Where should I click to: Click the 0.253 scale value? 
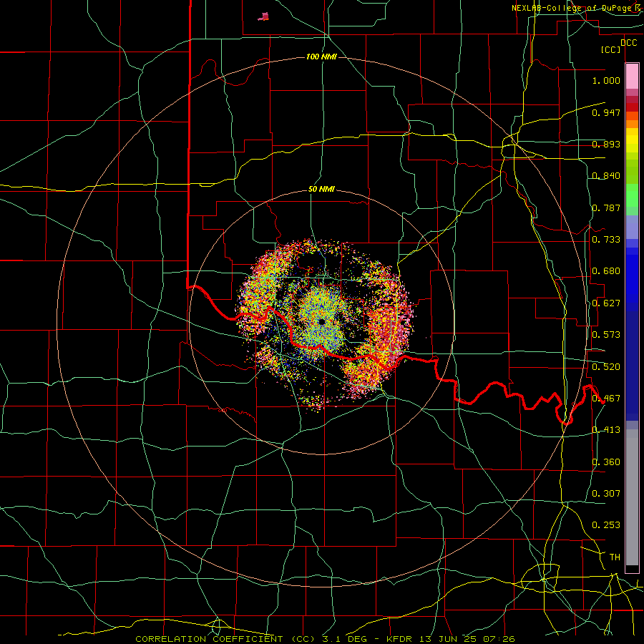(x=606, y=525)
